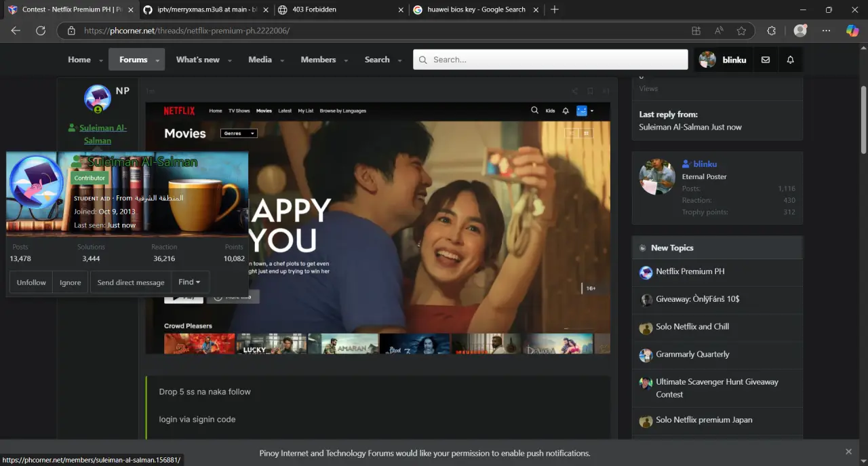Click avatar beside Netflix Premium PH topic
The image size is (868, 466).
[646, 273]
